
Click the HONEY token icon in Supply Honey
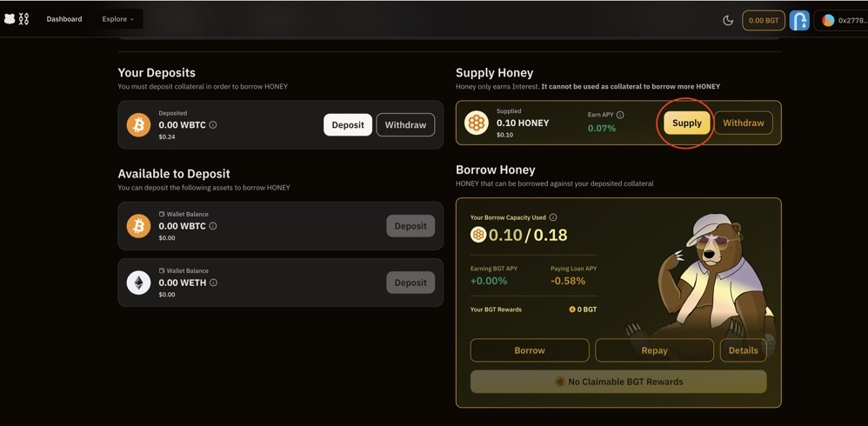(476, 123)
